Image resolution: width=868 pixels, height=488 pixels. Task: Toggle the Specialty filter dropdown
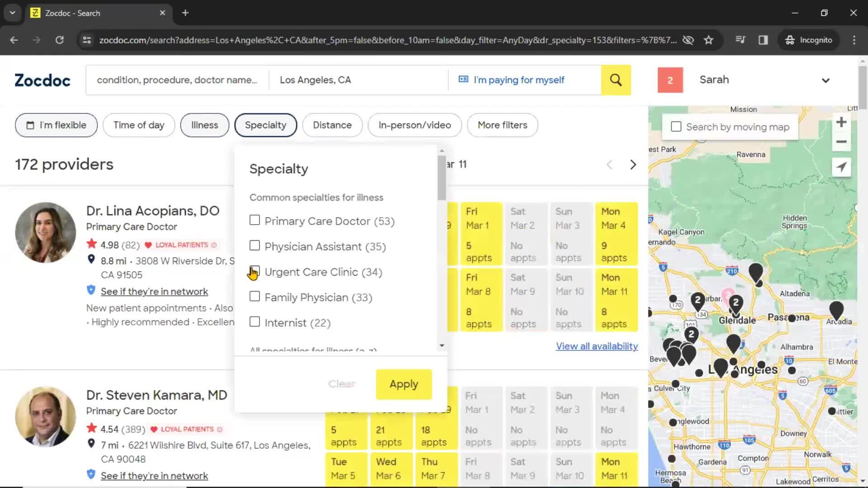tap(265, 125)
